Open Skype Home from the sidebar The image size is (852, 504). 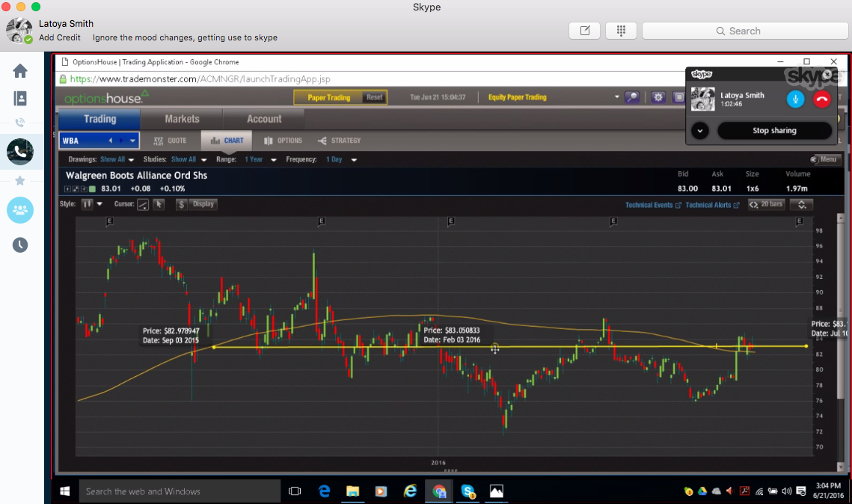[x=20, y=71]
